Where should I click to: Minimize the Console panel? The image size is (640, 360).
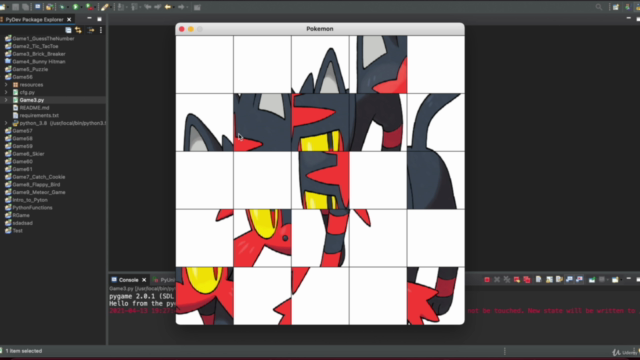(x=629, y=278)
